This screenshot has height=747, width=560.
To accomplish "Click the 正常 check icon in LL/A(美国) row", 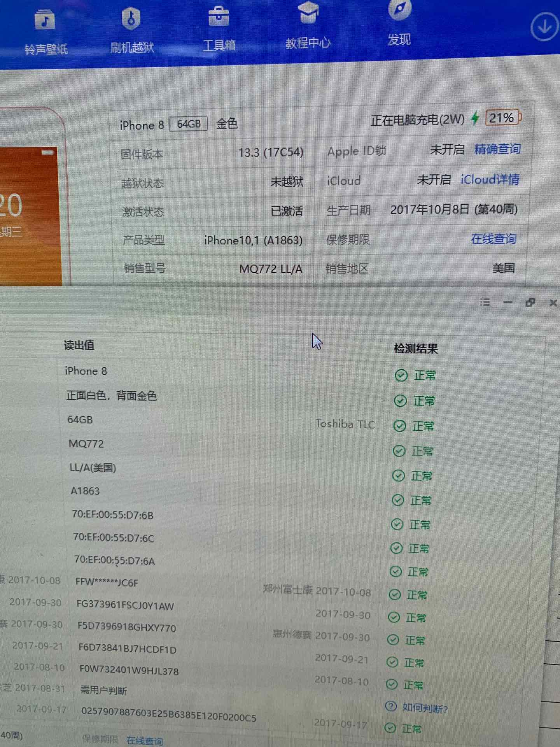I will (x=398, y=475).
